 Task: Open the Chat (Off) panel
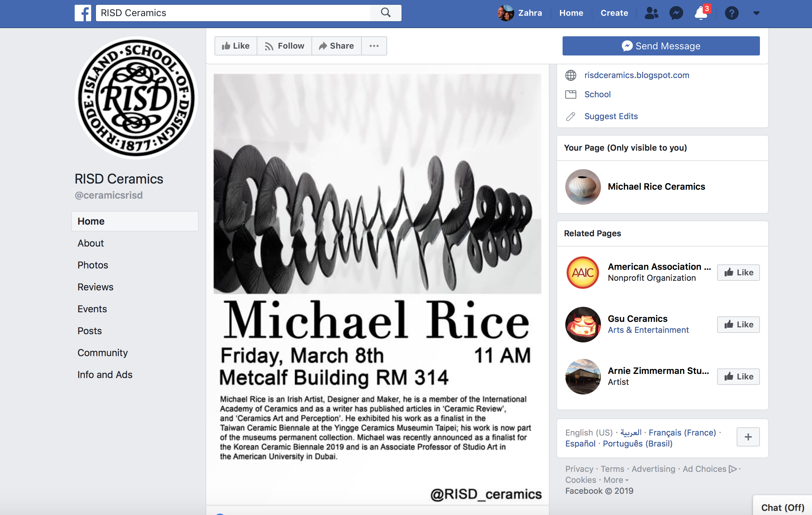point(783,507)
